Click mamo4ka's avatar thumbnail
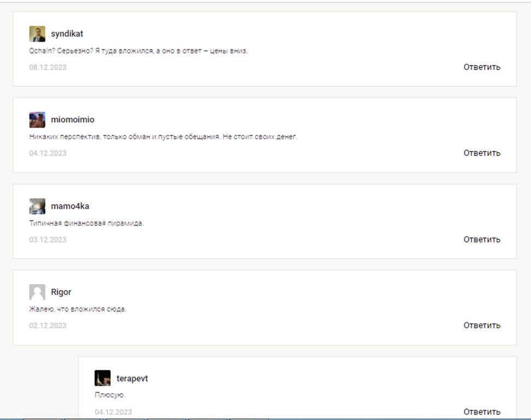Screen dimensions: 531x420 37,206
